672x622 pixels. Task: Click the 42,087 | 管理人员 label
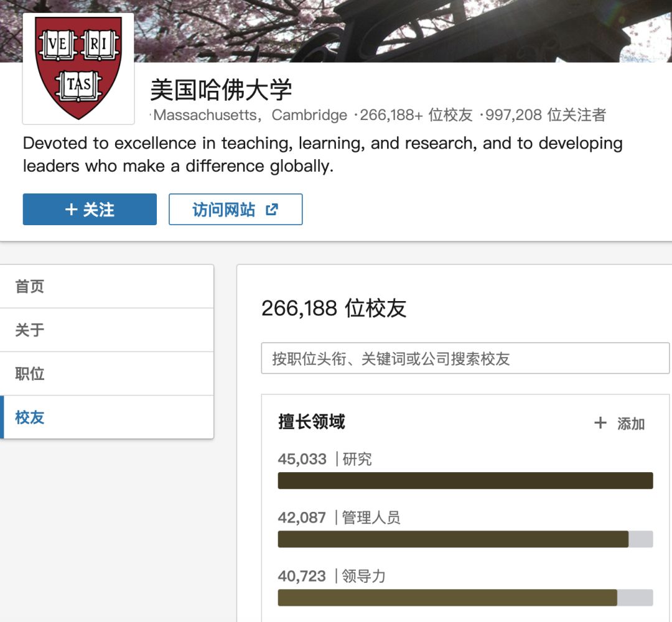click(339, 518)
